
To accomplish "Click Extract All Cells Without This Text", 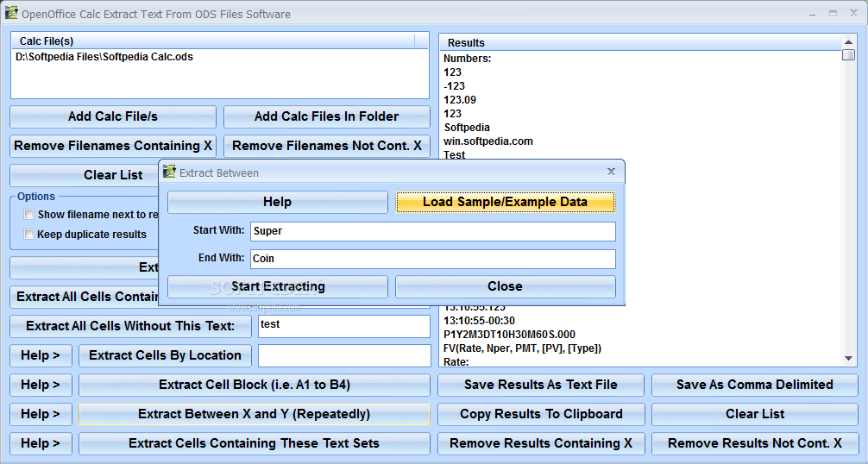I will (x=130, y=326).
